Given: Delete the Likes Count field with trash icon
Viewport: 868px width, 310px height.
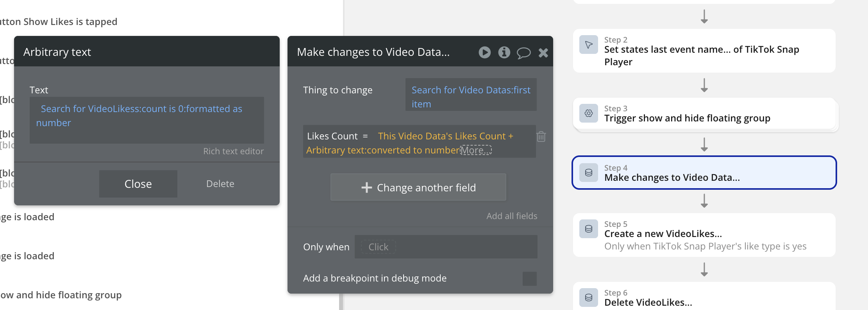Looking at the screenshot, I should click(541, 137).
